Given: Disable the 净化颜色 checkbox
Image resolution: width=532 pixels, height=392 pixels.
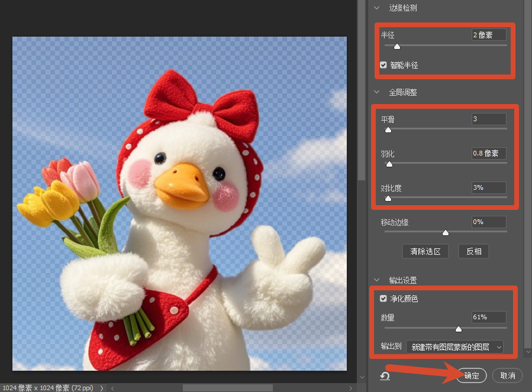Looking at the screenshot, I should 383,299.
